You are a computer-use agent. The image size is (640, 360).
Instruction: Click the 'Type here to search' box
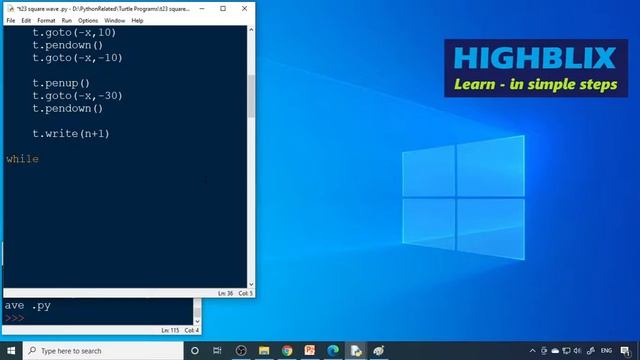(103, 351)
